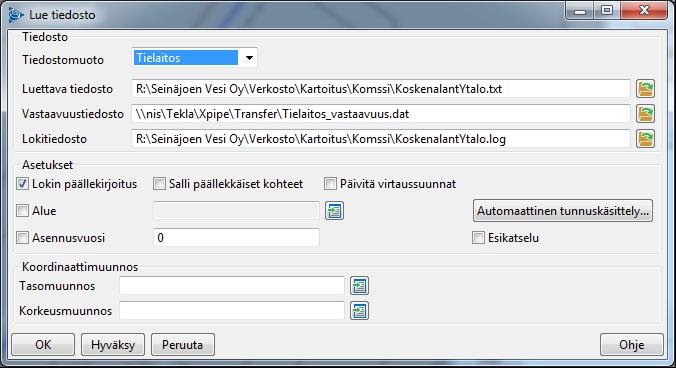Click the OK button

(x=43, y=345)
